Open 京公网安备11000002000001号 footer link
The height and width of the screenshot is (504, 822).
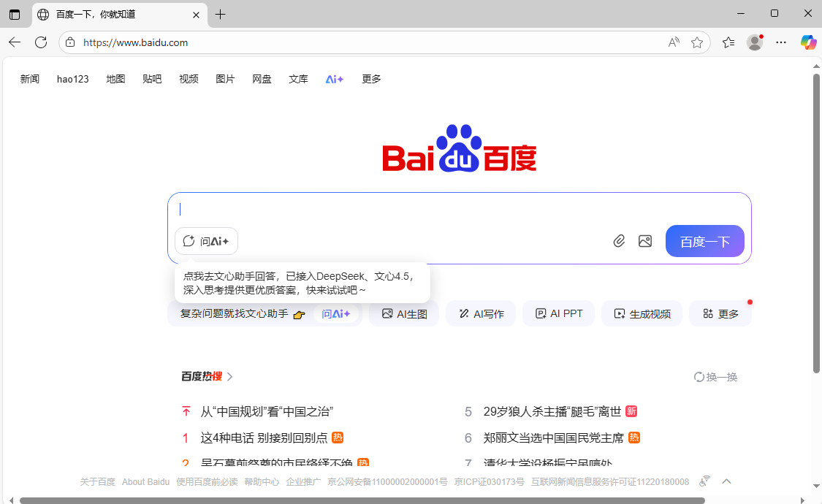point(387,481)
